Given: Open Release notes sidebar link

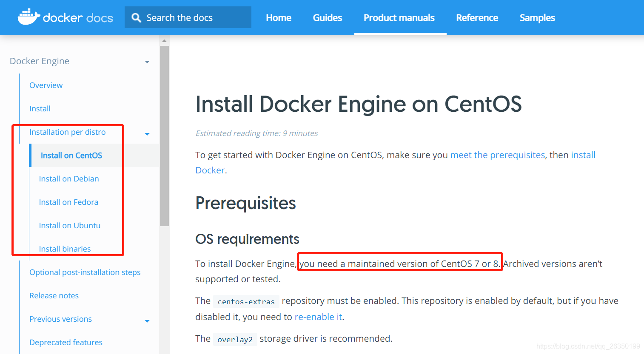Looking at the screenshot, I should click(x=54, y=296).
